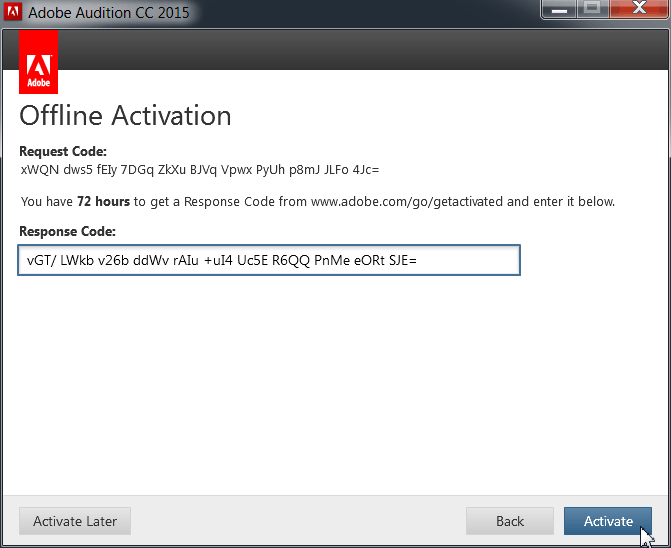Click the 'Response Code:' label
The width and height of the screenshot is (671, 548).
(x=68, y=231)
